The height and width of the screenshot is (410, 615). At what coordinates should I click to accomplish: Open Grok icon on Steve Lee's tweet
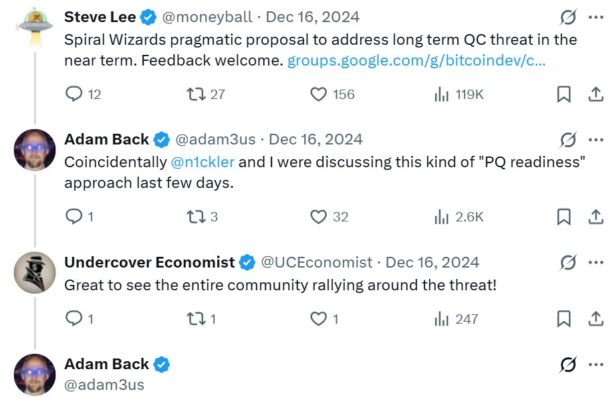click(x=568, y=17)
